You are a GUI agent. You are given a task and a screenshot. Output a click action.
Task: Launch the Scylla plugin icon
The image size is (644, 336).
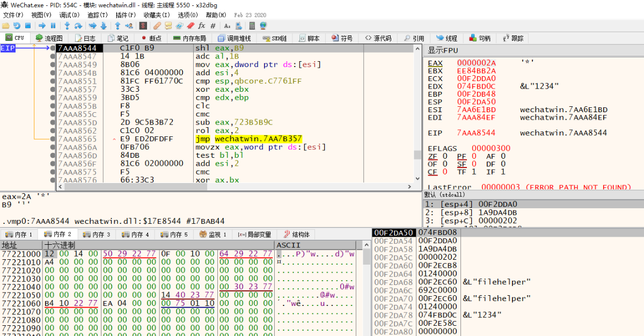pyautogui.click(x=143, y=26)
